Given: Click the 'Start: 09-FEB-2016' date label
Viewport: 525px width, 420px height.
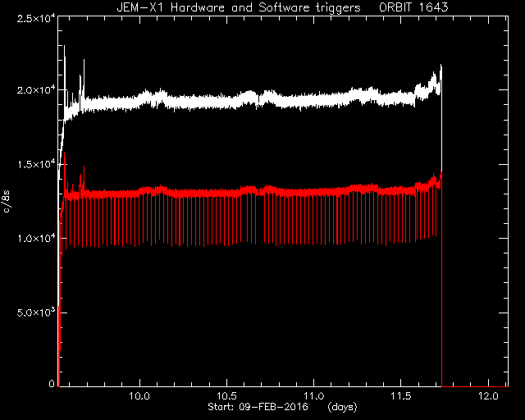Looking at the screenshot, I should tap(258, 407).
